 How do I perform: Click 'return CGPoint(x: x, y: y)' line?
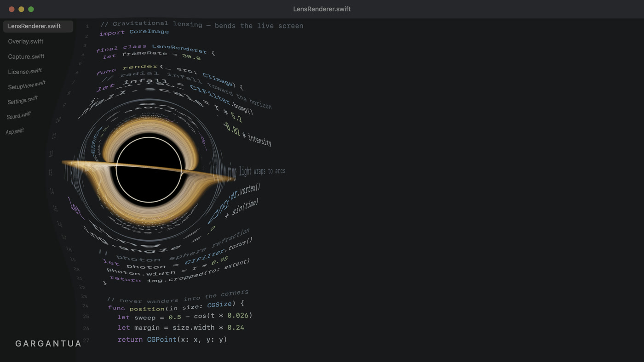[172, 339]
